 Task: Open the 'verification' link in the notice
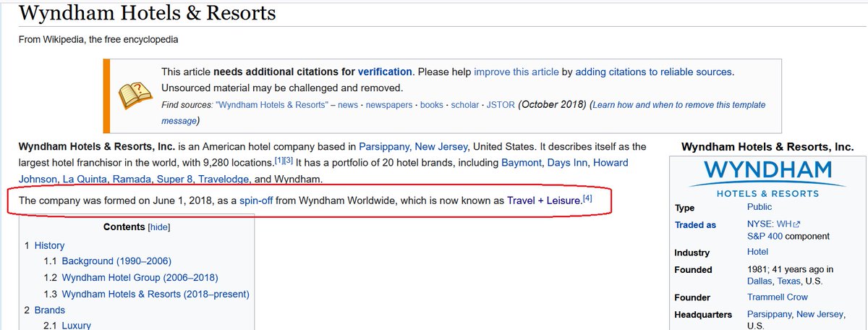point(385,72)
